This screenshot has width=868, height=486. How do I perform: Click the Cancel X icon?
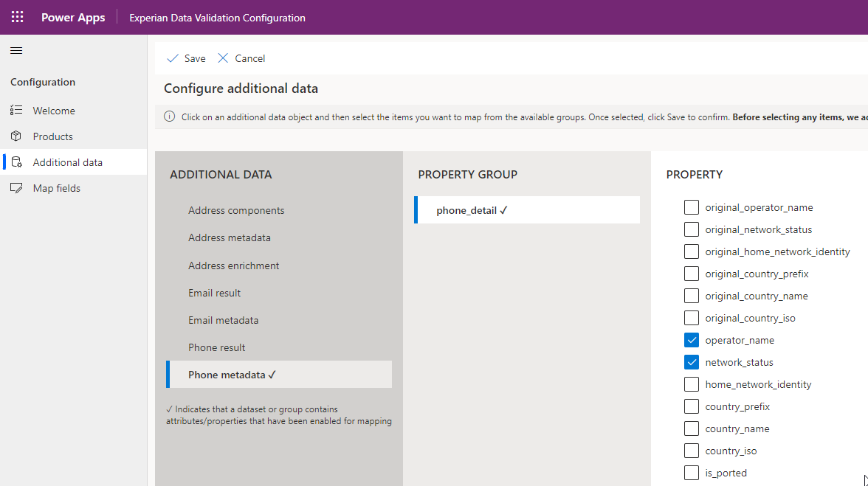coord(223,58)
